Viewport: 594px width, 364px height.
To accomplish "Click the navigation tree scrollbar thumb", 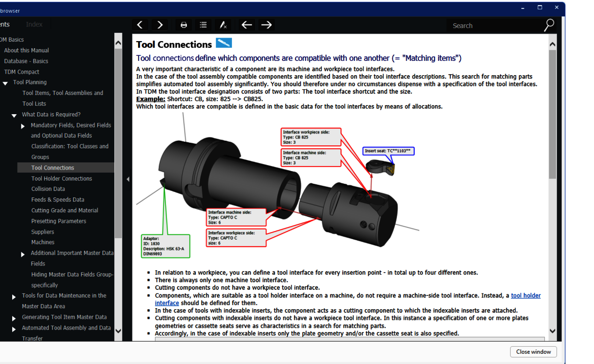I will coord(118,143).
